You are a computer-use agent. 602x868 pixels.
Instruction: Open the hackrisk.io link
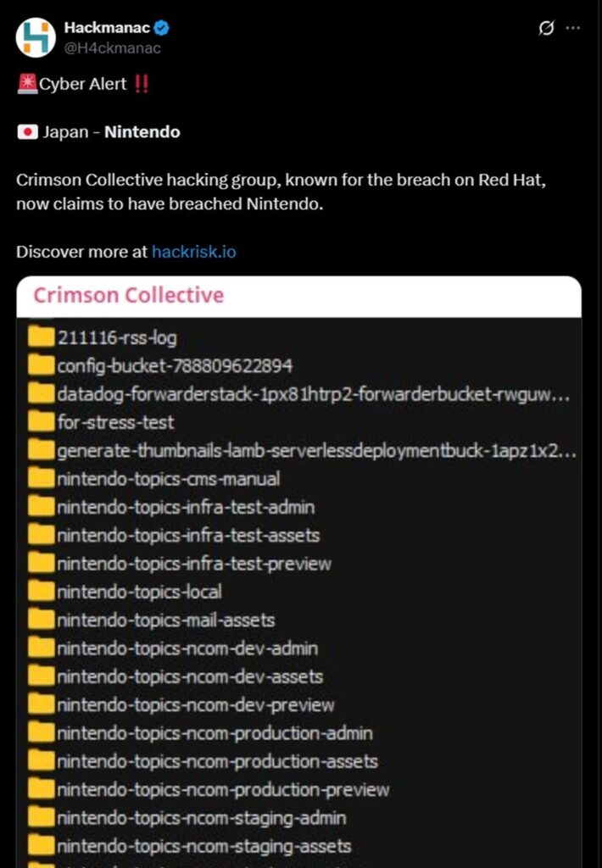193,252
